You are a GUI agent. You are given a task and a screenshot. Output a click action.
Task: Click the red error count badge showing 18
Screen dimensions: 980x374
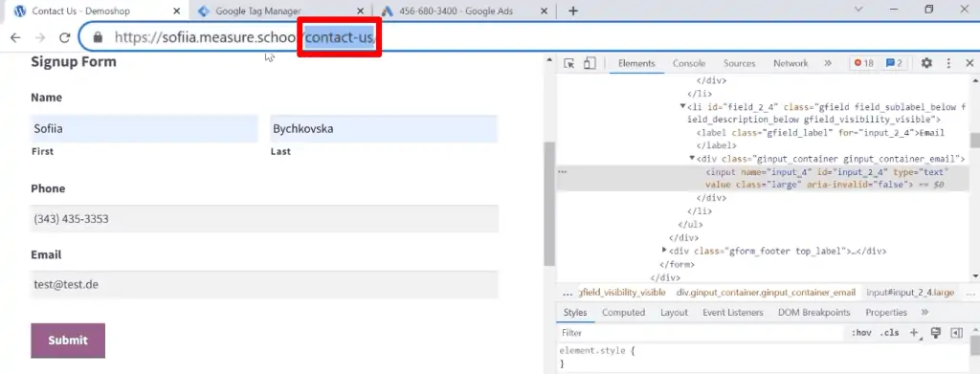point(864,63)
